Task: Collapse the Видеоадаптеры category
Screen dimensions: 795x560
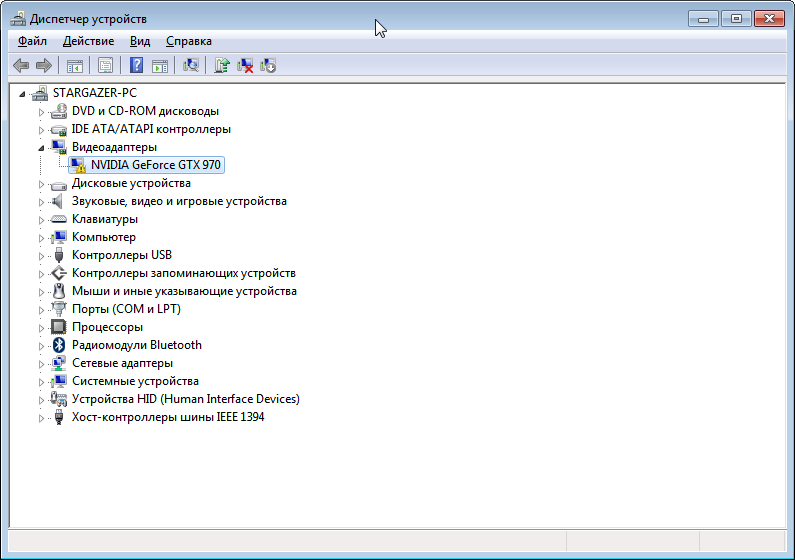Action: (42, 147)
